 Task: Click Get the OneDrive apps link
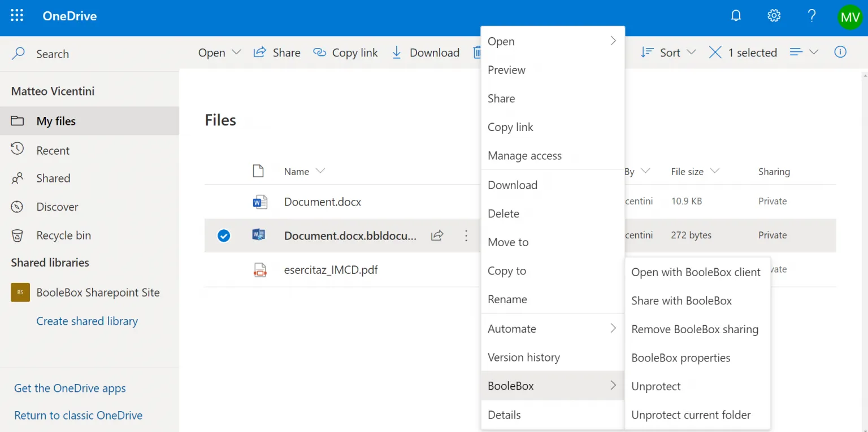70,389
